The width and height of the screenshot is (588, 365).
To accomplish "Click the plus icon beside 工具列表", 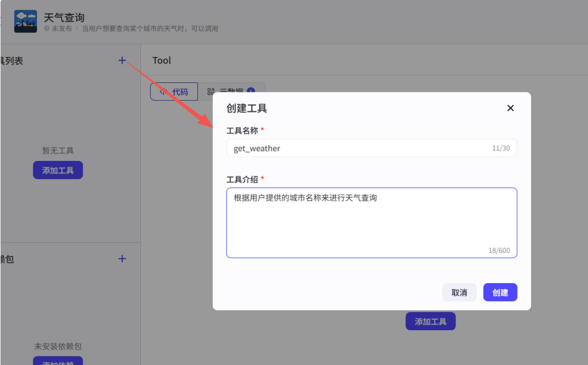I will (122, 60).
